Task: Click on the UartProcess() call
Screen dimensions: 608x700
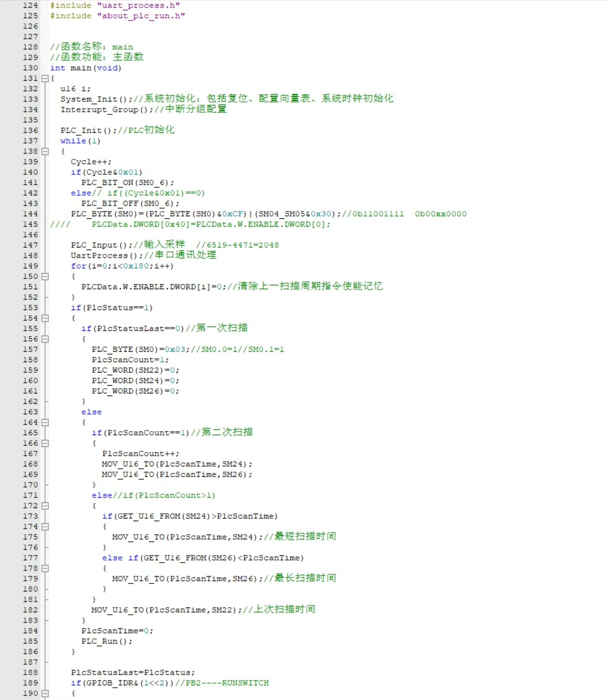Action: tap(106, 256)
